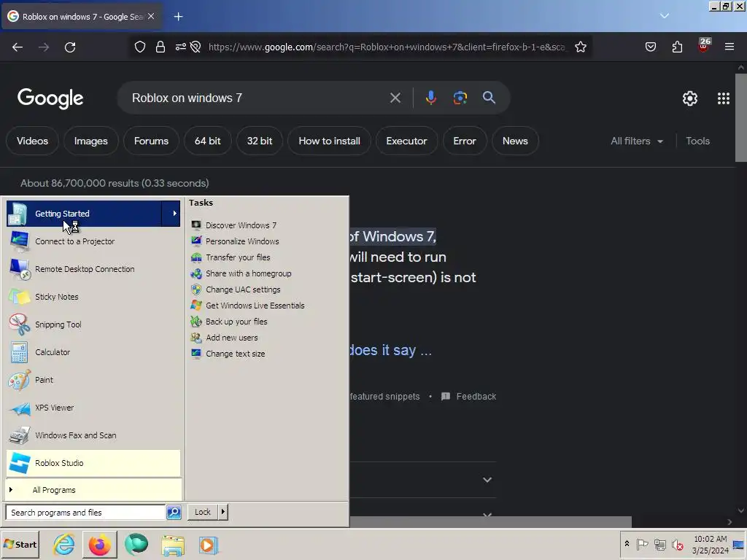Filter results by Images
Viewport: 747px width, 560px height.
[90, 141]
